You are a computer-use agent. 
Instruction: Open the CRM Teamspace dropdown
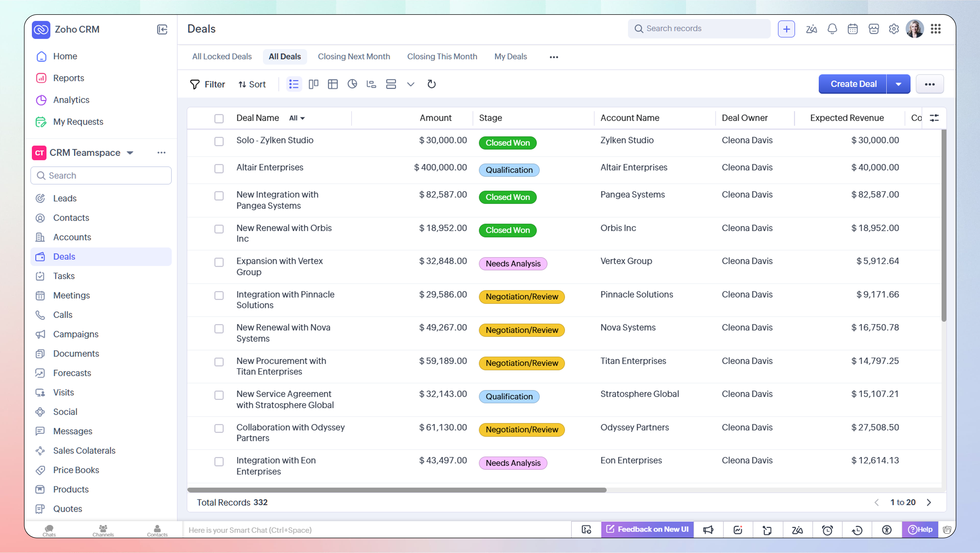130,153
